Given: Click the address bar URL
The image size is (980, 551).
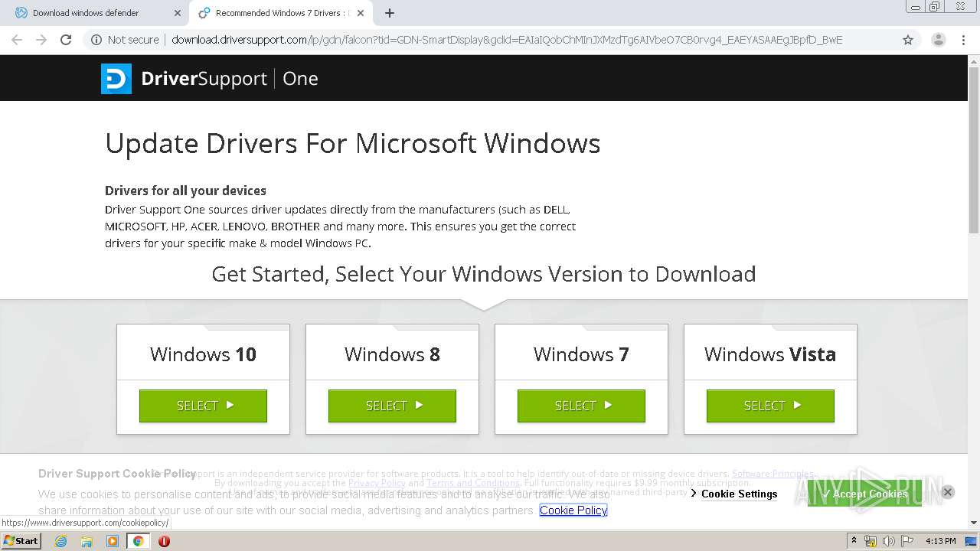Looking at the screenshot, I should [507, 40].
